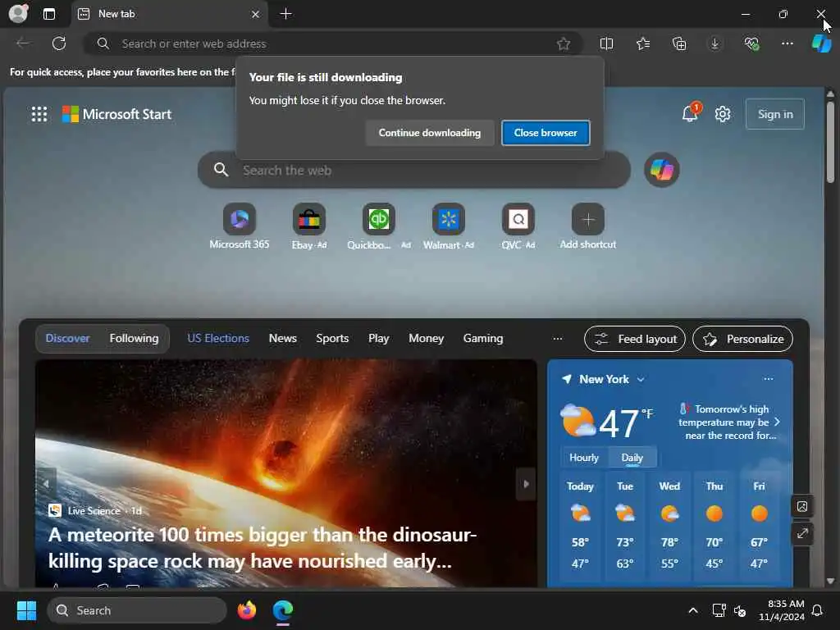Viewport: 840px width, 630px height.
Task: Open the US Elections tab
Action: 218,339
